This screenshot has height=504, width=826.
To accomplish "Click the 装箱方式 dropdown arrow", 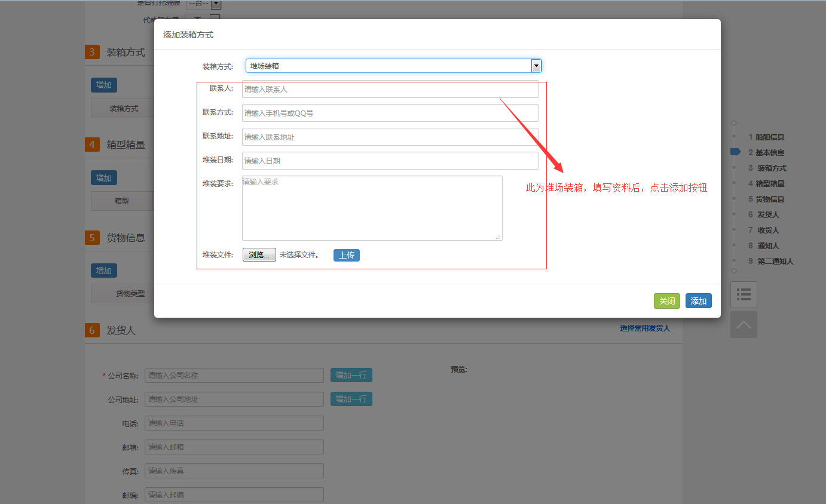I will coord(536,66).
